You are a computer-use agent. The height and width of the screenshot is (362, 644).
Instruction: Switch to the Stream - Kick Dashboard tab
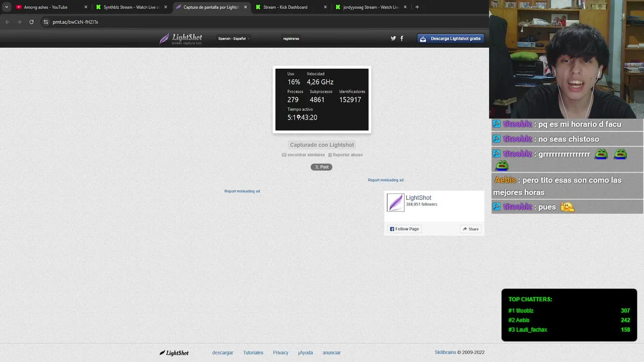(290, 7)
